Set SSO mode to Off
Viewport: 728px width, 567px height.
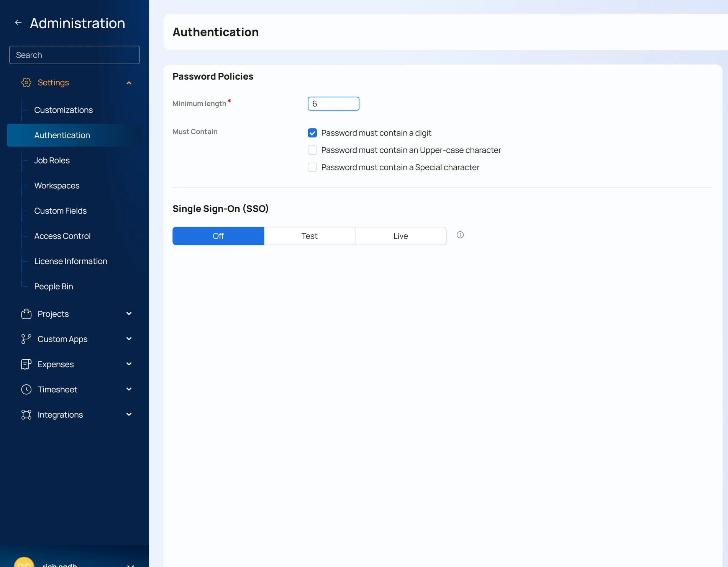pos(218,236)
